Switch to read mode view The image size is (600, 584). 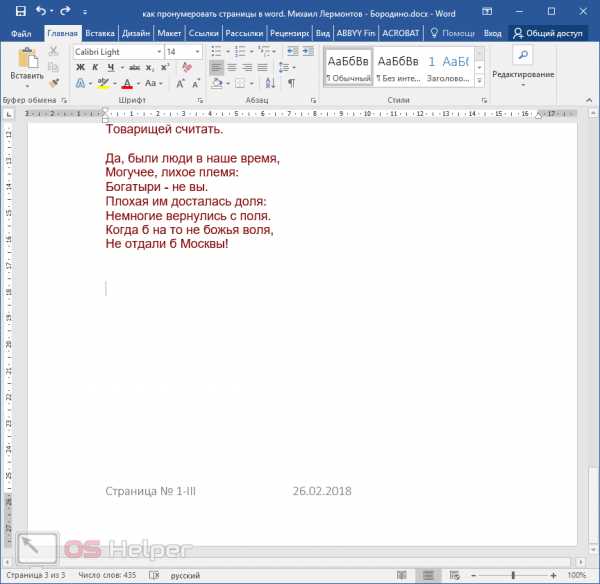402,575
